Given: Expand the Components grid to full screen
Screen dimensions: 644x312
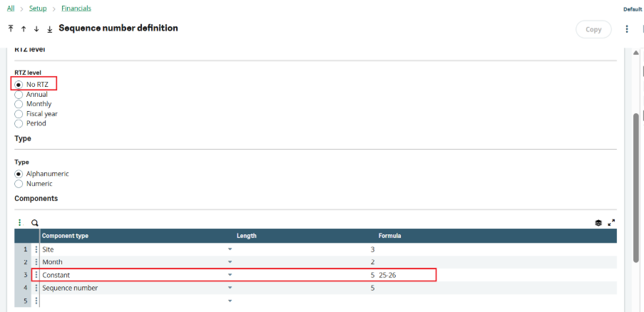Looking at the screenshot, I should pos(611,223).
